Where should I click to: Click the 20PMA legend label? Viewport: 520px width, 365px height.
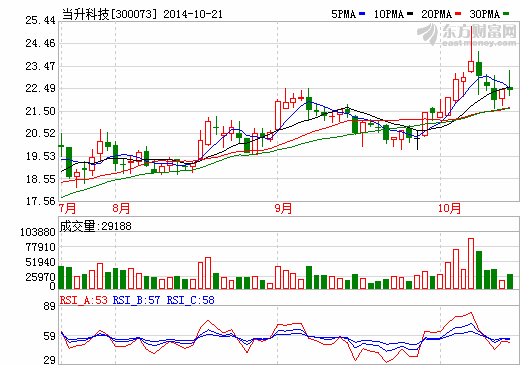[437, 14]
